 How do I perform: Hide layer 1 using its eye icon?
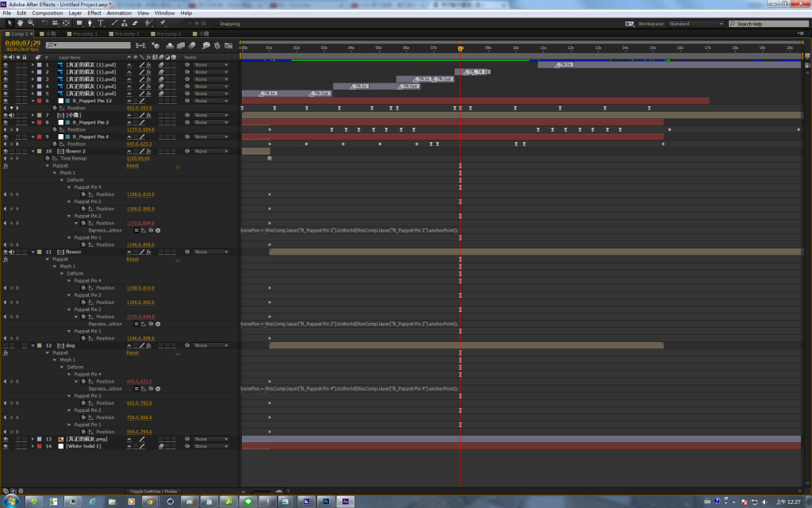coord(6,65)
